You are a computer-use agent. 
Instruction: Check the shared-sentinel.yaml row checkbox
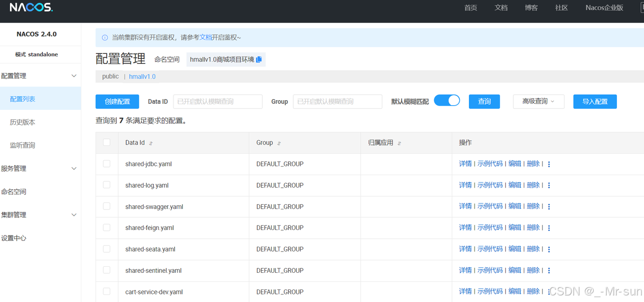pyautogui.click(x=107, y=270)
